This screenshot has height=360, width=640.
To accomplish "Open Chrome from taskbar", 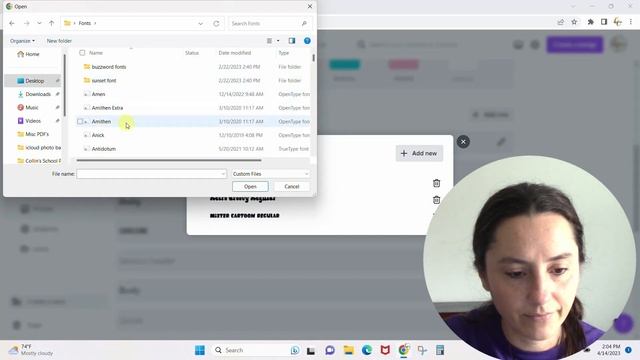I will coord(404,350).
